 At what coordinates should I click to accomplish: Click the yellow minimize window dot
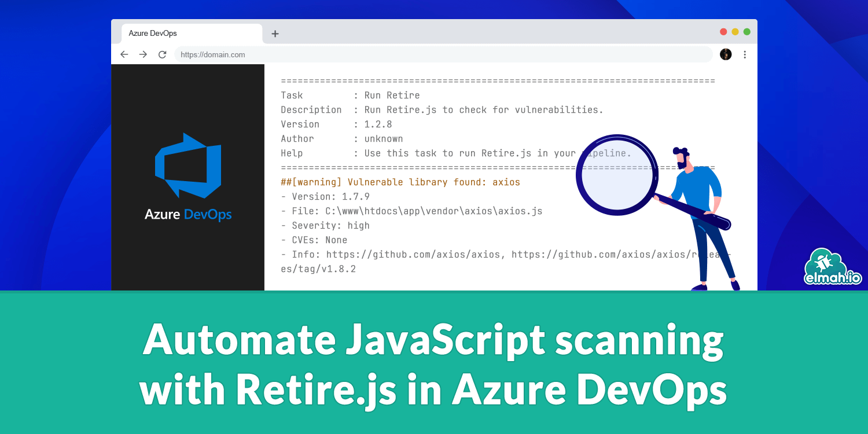pos(735,32)
